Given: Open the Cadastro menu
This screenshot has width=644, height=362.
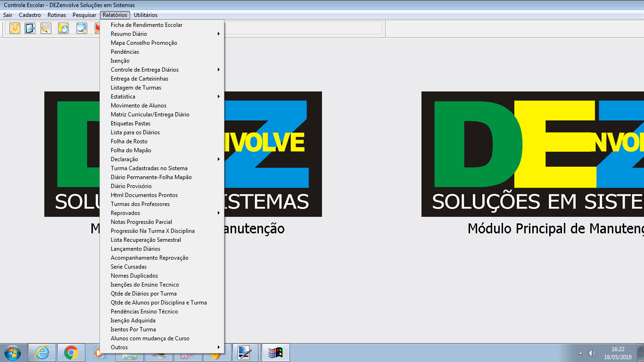Looking at the screenshot, I should click(30, 15).
